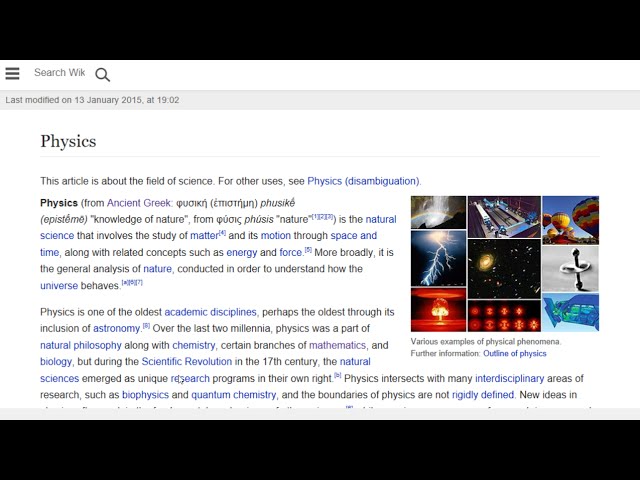Open the nuclear mushroom cloud thumbnail
Image resolution: width=640 pixels, height=480 pixels.
click(x=438, y=310)
